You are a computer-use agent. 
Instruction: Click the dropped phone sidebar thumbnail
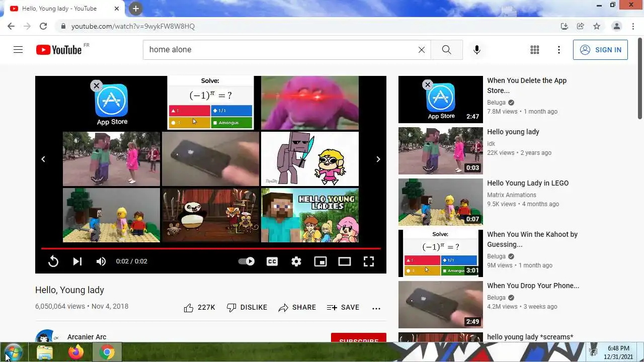tap(441, 305)
